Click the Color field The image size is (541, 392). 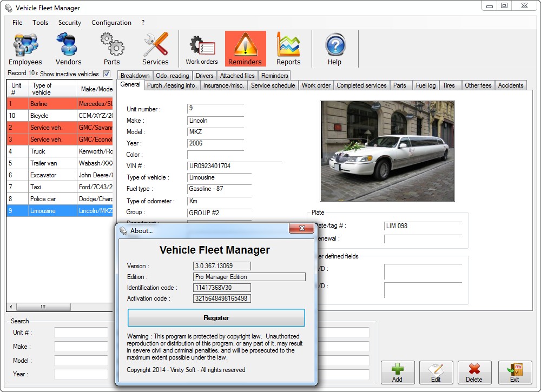point(216,155)
